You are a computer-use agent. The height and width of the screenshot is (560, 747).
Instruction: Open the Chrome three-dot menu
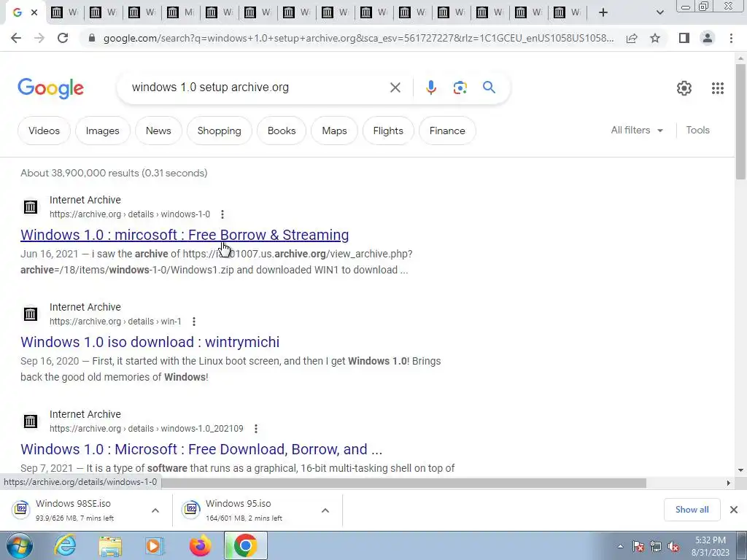731,38
